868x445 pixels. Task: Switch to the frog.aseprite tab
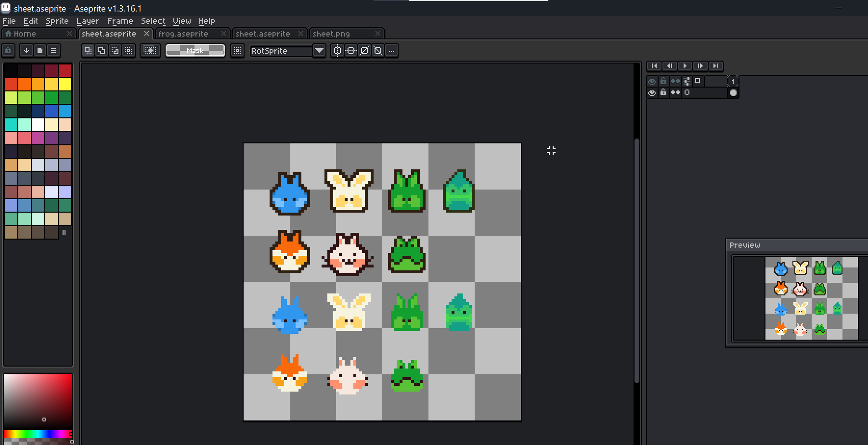pos(183,34)
